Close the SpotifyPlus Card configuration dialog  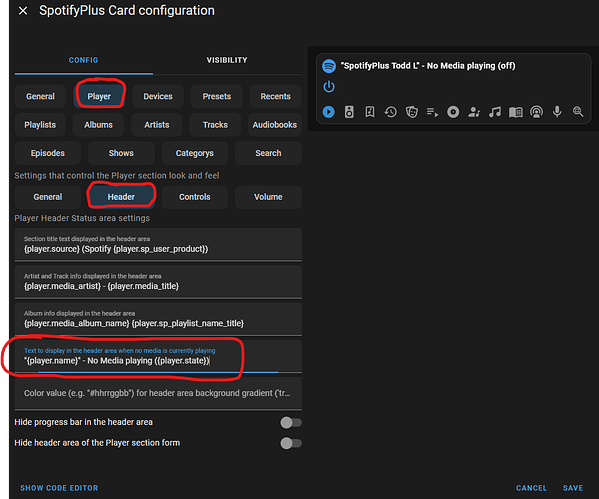[23, 11]
